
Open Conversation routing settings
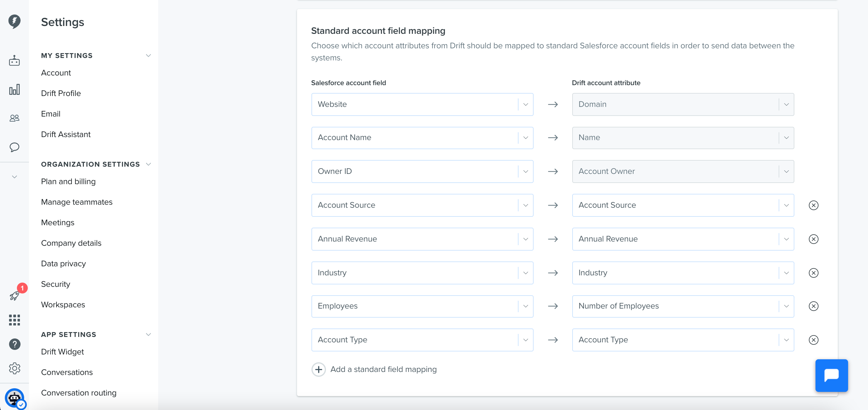click(79, 393)
